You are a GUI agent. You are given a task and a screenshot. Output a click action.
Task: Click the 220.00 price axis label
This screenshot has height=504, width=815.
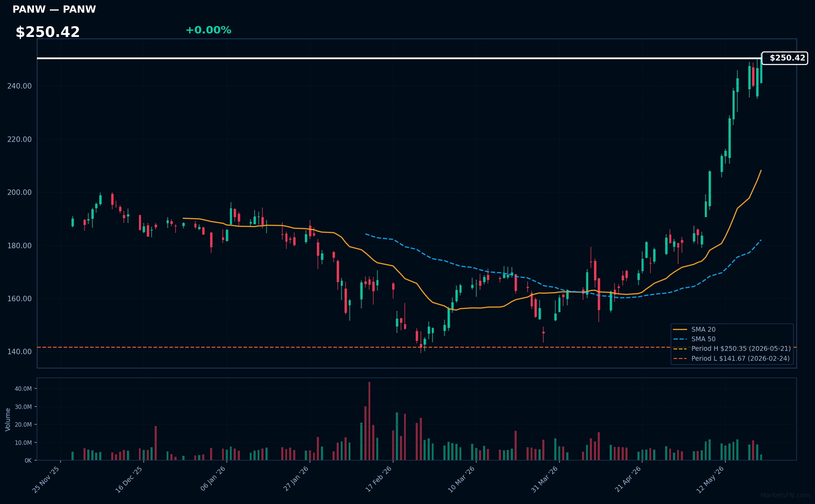[x=20, y=140]
